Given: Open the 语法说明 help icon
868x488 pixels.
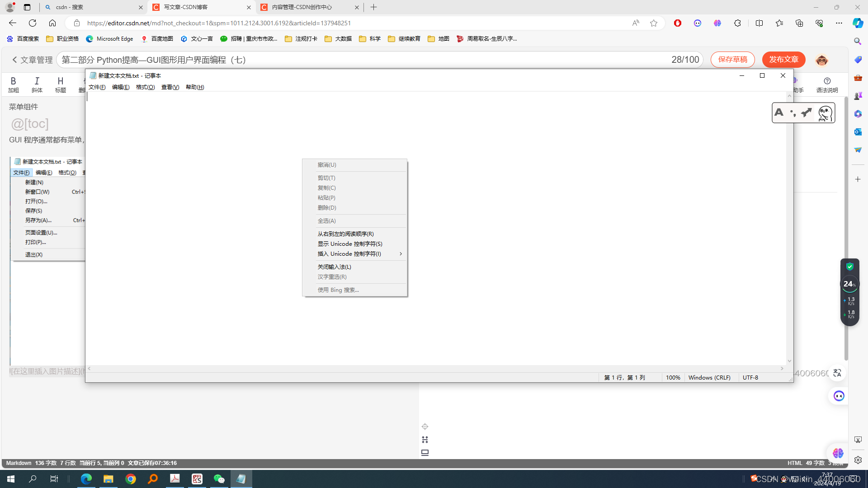Looking at the screenshot, I should click(827, 84).
